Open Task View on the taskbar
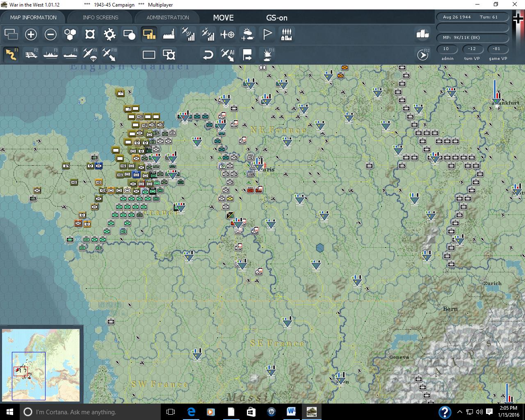The width and height of the screenshot is (525, 420). point(171,412)
